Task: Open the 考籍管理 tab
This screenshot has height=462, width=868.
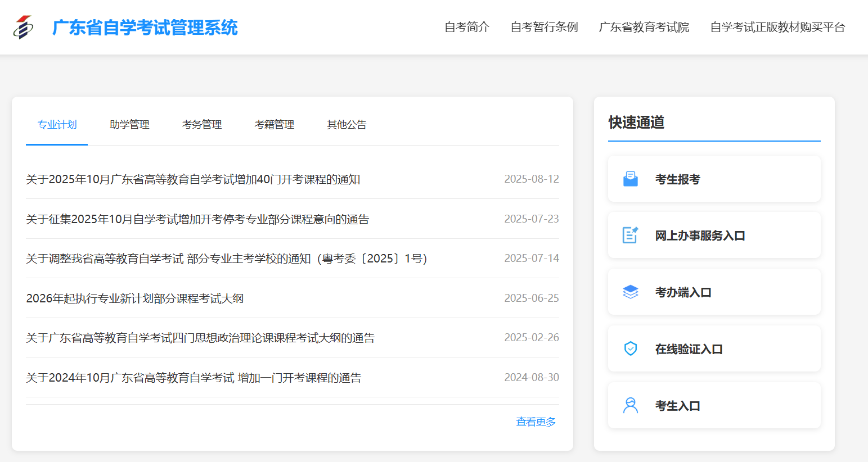Action: (x=275, y=125)
